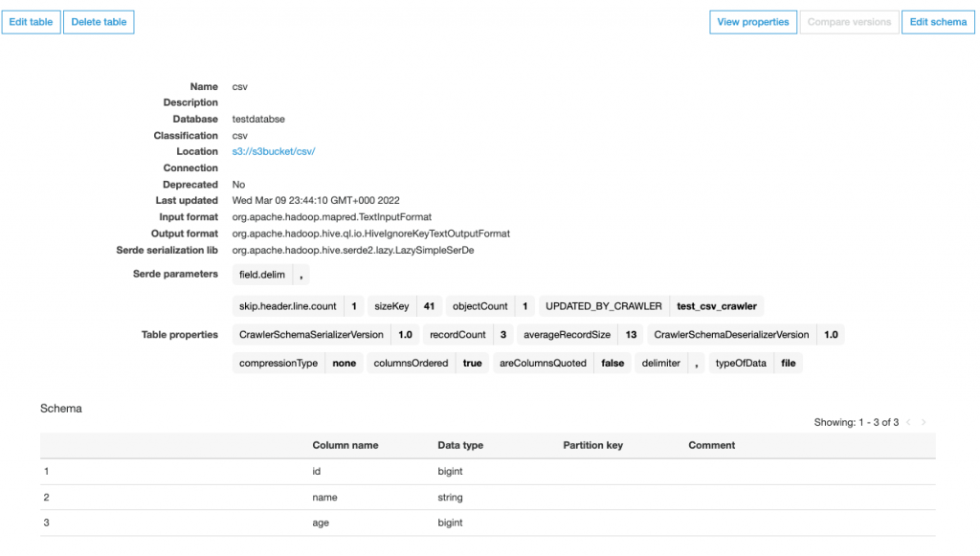
Task: Select the field.delim serde parameter tag
Action: click(x=262, y=275)
